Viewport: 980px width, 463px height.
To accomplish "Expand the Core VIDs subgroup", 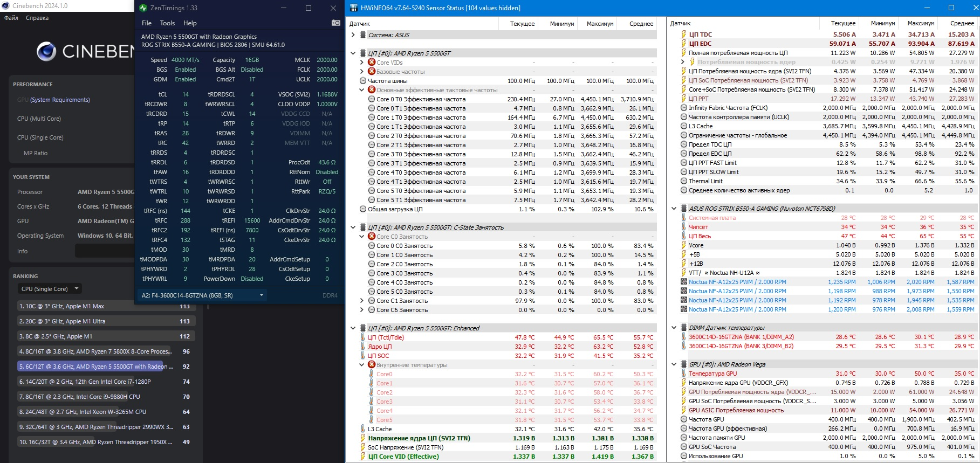I will (x=362, y=63).
